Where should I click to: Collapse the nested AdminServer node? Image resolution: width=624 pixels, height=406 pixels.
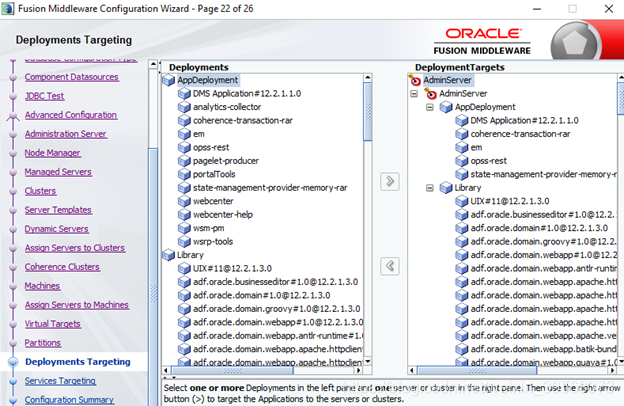[x=414, y=94]
